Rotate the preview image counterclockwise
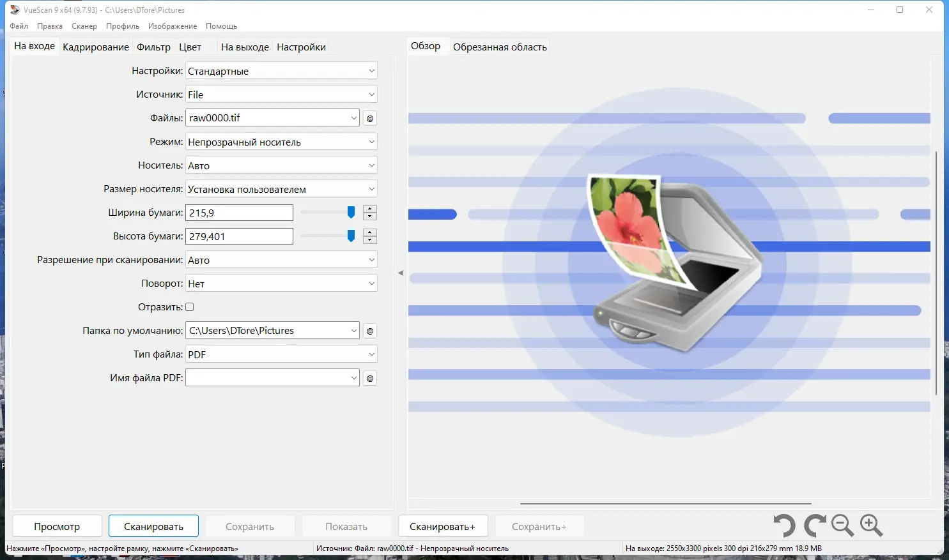This screenshot has height=560, width=949. point(785,526)
